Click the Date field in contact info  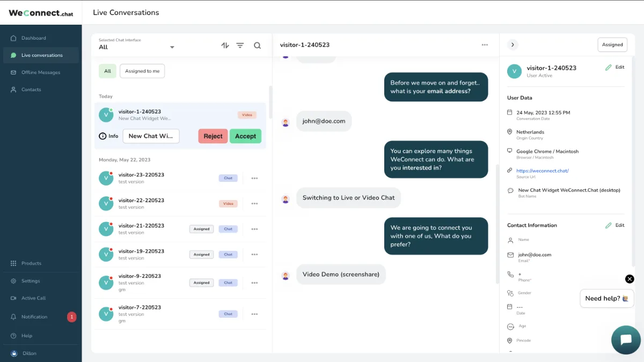point(521,309)
